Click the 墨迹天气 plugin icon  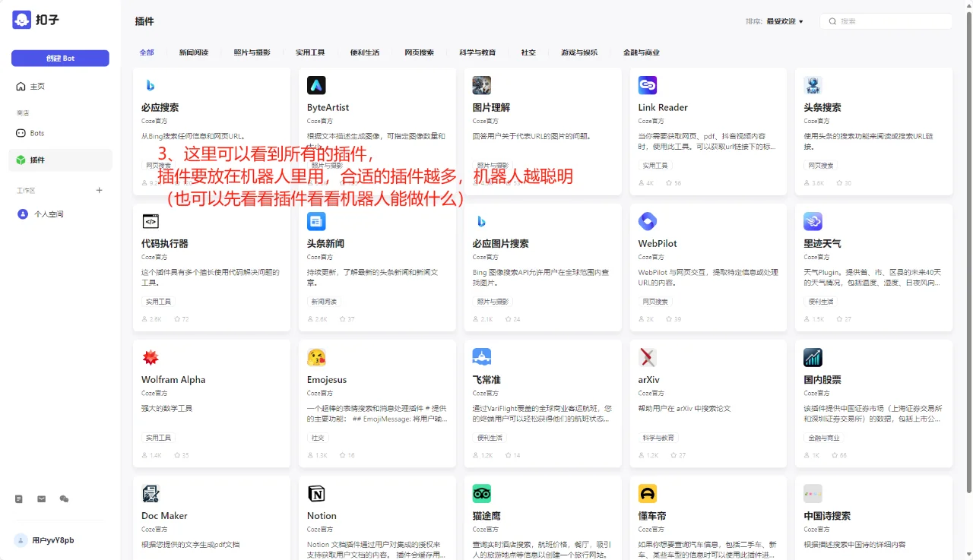click(813, 221)
